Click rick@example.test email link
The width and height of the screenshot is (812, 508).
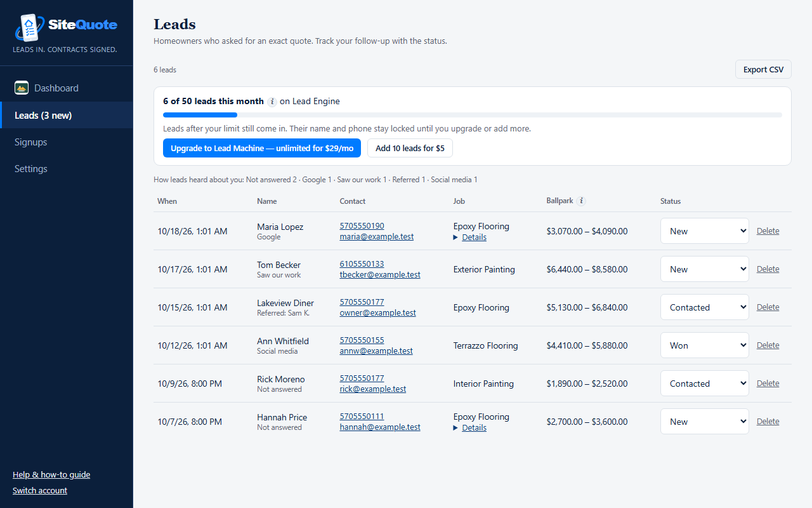pos(373,389)
